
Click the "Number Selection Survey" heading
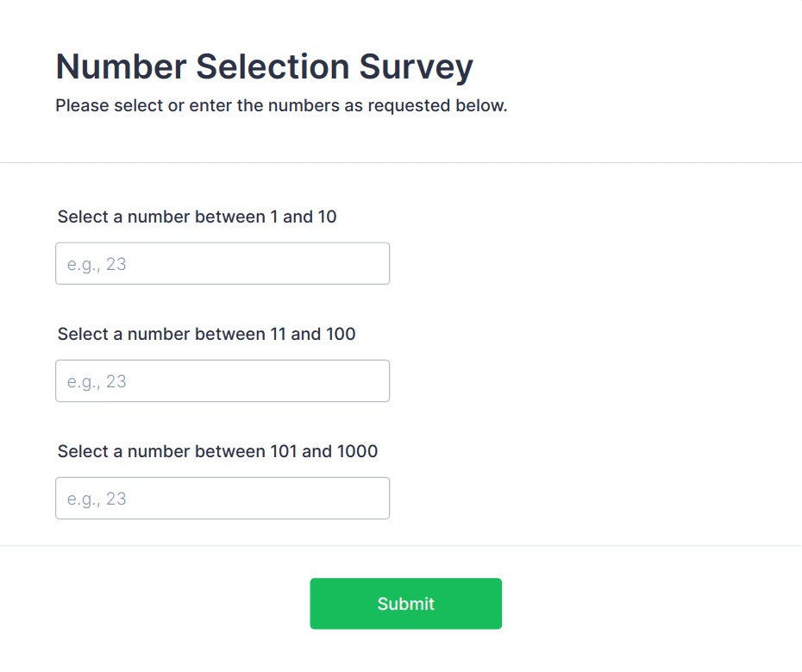point(264,66)
